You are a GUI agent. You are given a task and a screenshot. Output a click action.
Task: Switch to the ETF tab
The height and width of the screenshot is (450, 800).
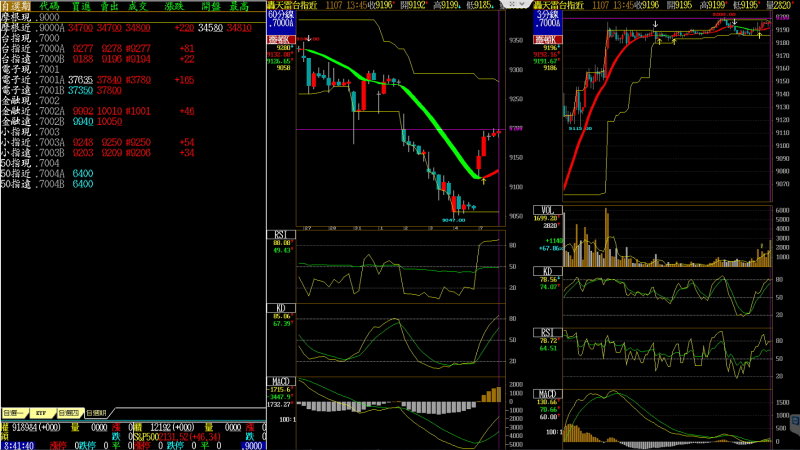pyautogui.click(x=42, y=411)
